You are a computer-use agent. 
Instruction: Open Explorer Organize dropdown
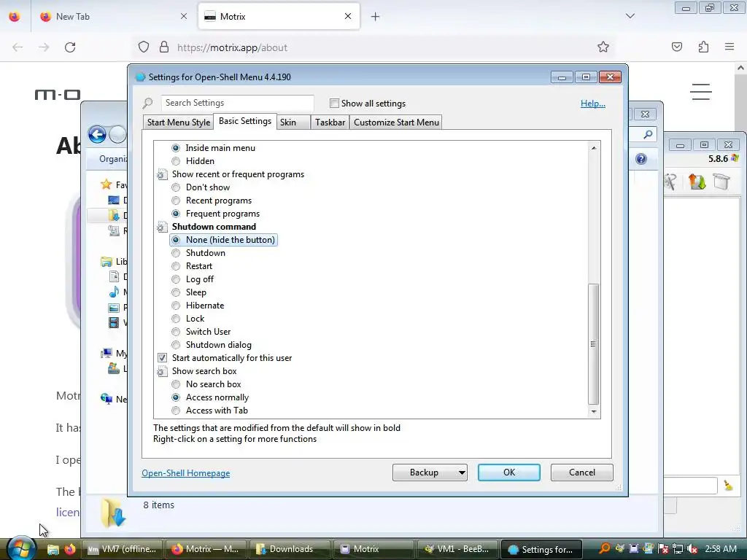113,158
